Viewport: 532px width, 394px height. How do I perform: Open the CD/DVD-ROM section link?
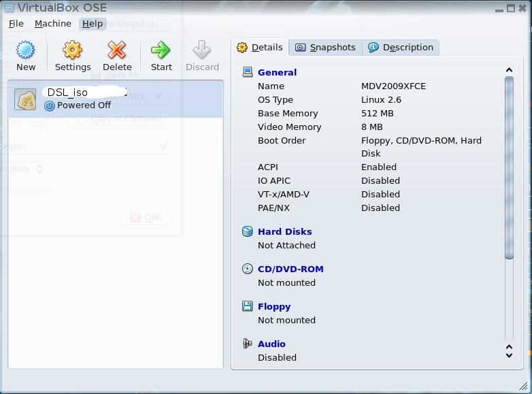[x=290, y=269]
